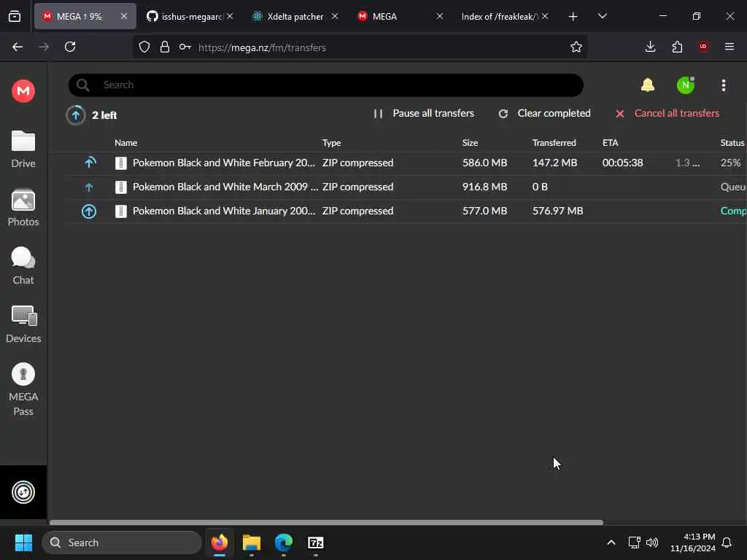Open the Drive section in sidebar
Image resolution: width=747 pixels, height=560 pixels.
coord(23,149)
